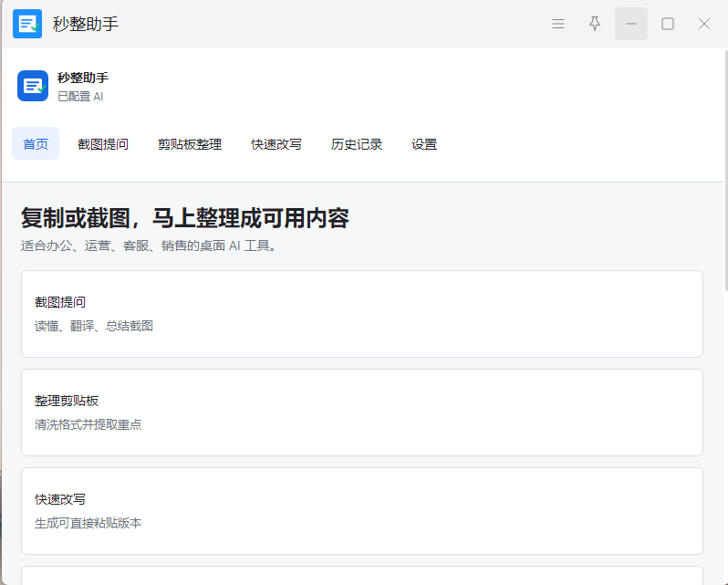Pin the window on top
Viewport: 728px width, 585px height.
click(595, 24)
